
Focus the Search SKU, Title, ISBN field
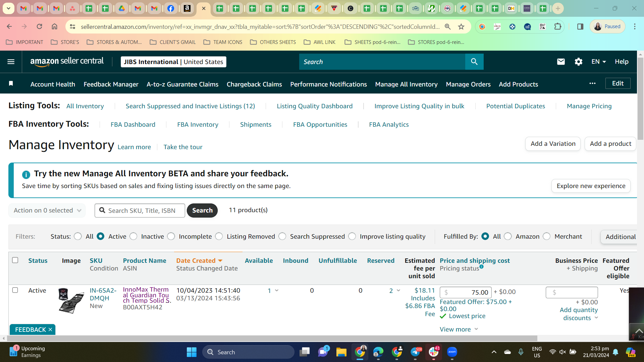140,210
